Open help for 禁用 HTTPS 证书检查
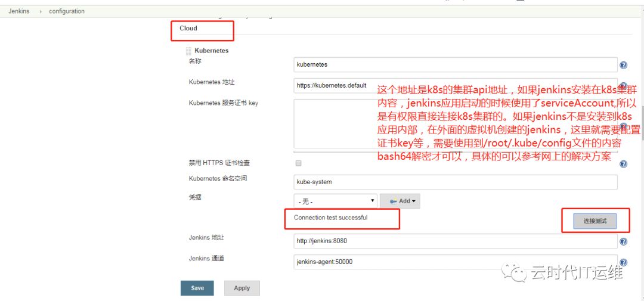644x301 pixels. (x=623, y=164)
